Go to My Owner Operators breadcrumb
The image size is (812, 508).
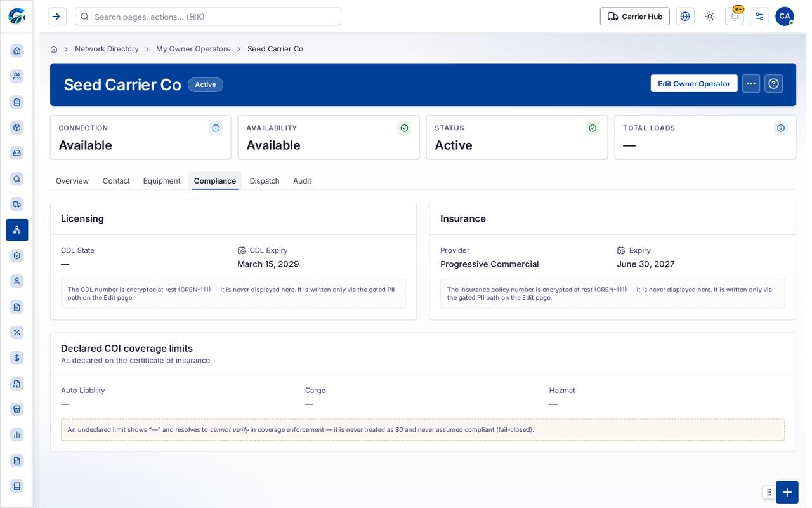pyautogui.click(x=193, y=49)
